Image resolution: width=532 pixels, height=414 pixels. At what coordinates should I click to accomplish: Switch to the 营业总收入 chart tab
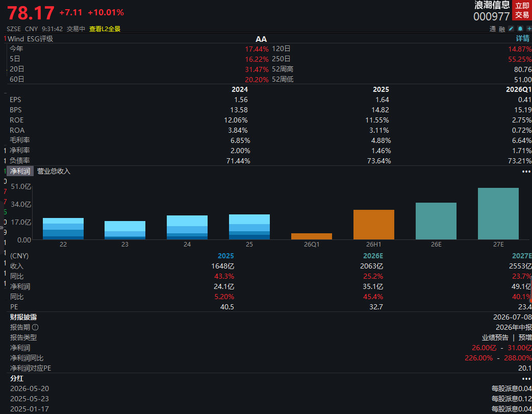(54, 171)
